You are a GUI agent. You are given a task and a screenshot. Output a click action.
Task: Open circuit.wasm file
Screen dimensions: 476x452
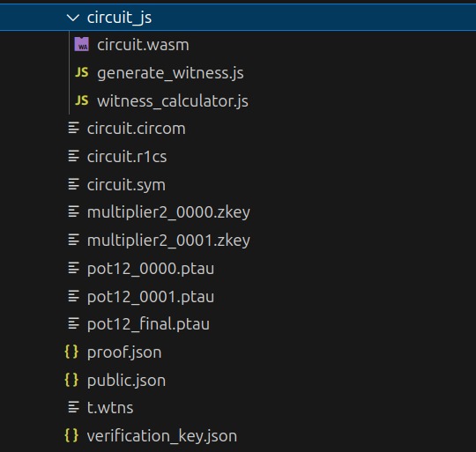coord(143,45)
